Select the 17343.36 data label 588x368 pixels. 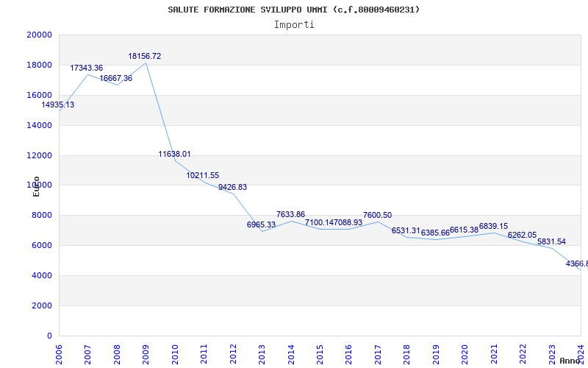click(x=87, y=68)
